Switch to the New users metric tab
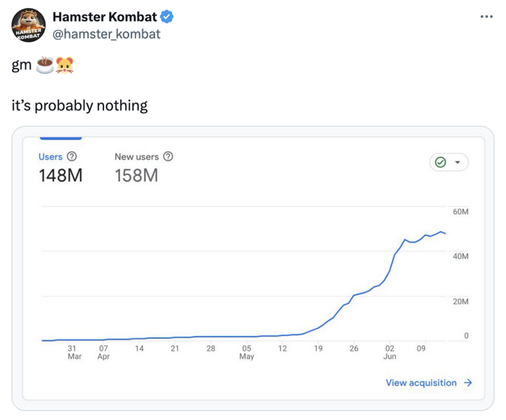The height and width of the screenshot is (420, 506). [136, 157]
